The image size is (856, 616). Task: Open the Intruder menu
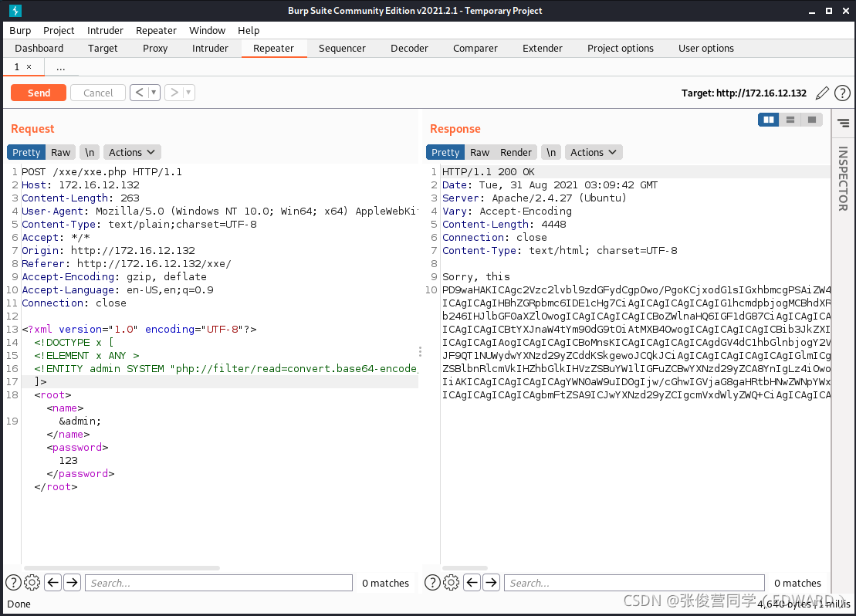click(x=106, y=31)
